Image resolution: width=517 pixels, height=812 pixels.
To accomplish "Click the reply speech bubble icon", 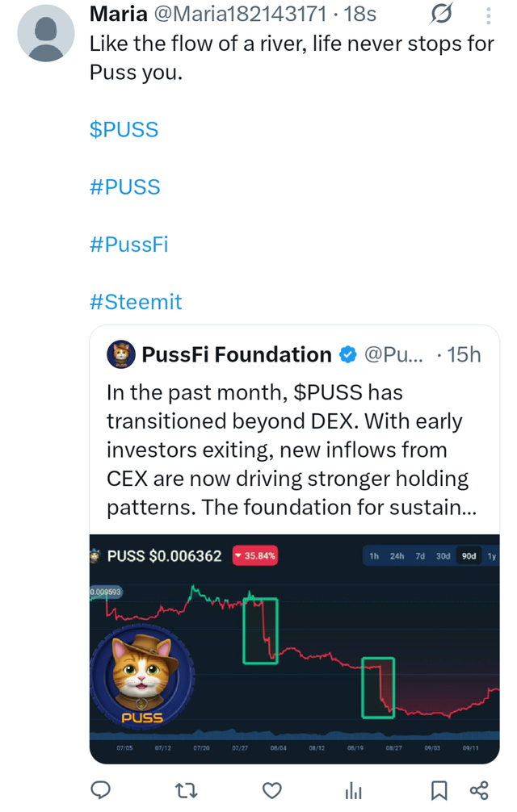I will pyautogui.click(x=101, y=789).
